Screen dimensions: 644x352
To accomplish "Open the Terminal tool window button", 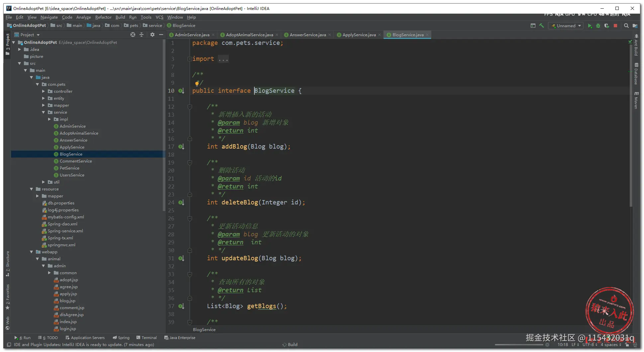I will coord(146,338).
